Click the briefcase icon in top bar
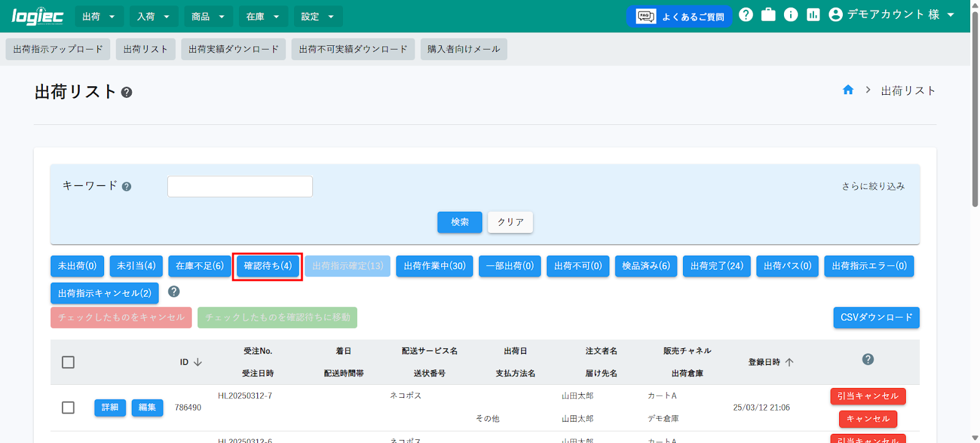980x443 pixels. point(768,15)
